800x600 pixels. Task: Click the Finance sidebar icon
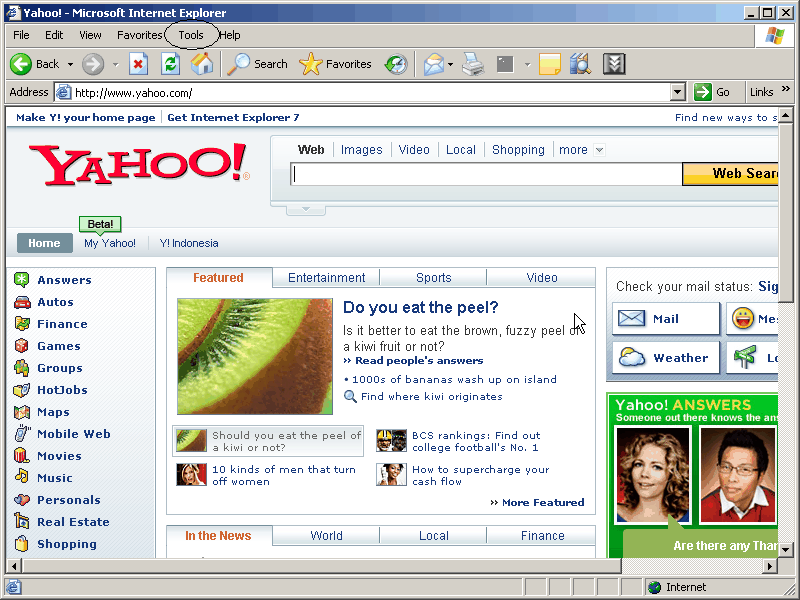pyautogui.click(x=22, y=323)
